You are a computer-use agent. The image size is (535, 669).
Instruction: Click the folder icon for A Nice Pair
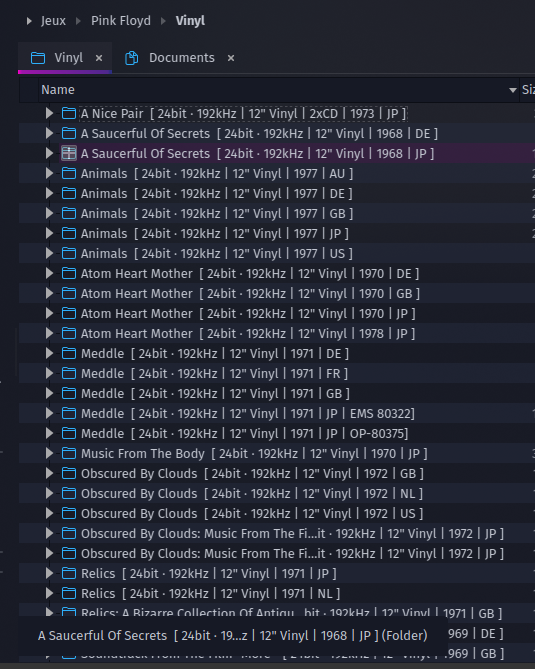(x=69, y=113)
